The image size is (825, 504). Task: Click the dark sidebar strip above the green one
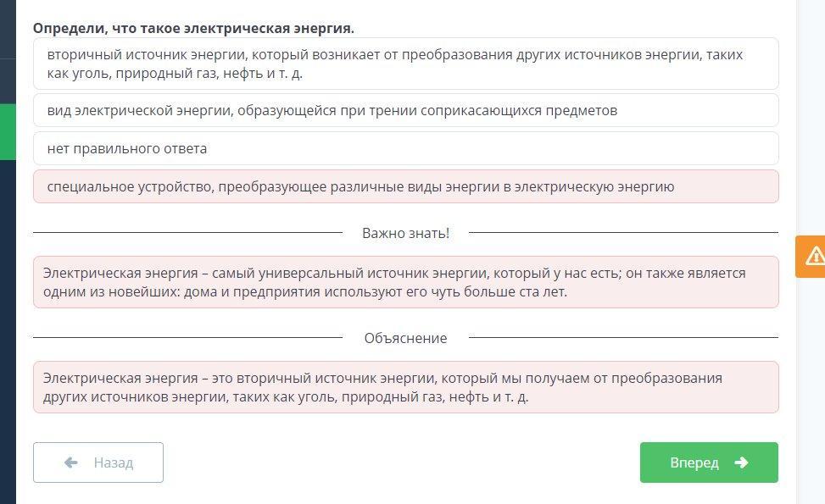[x=8, y=80]
